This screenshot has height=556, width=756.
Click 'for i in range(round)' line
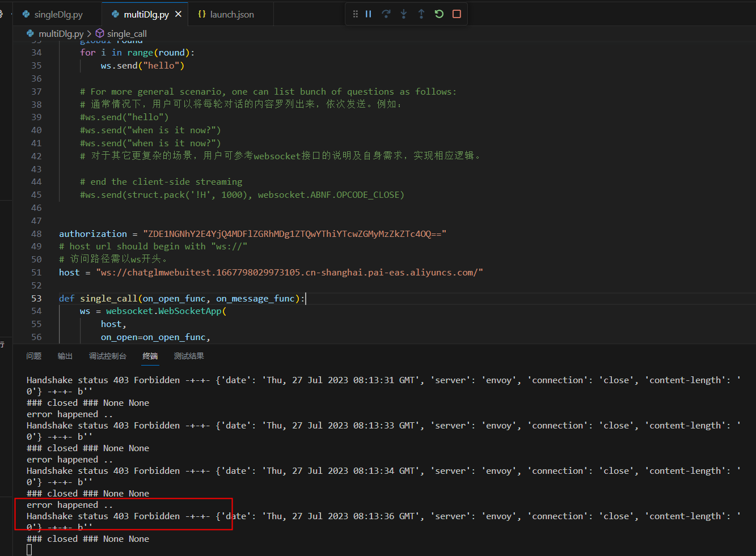[x=137, y=53]
